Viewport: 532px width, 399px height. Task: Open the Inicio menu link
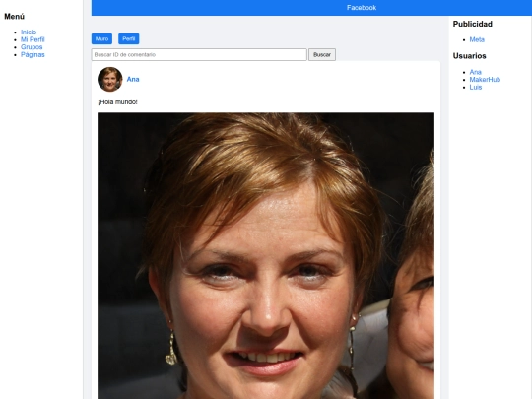point(29,33)
